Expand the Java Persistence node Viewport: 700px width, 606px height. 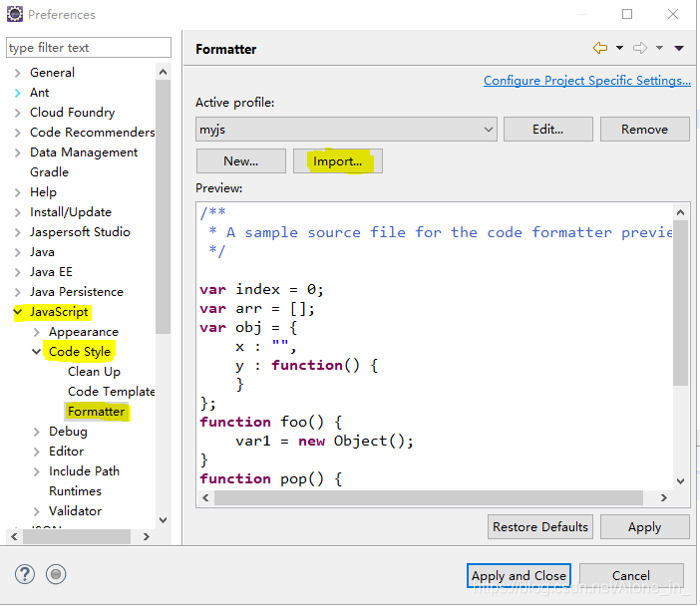[17, 292]
